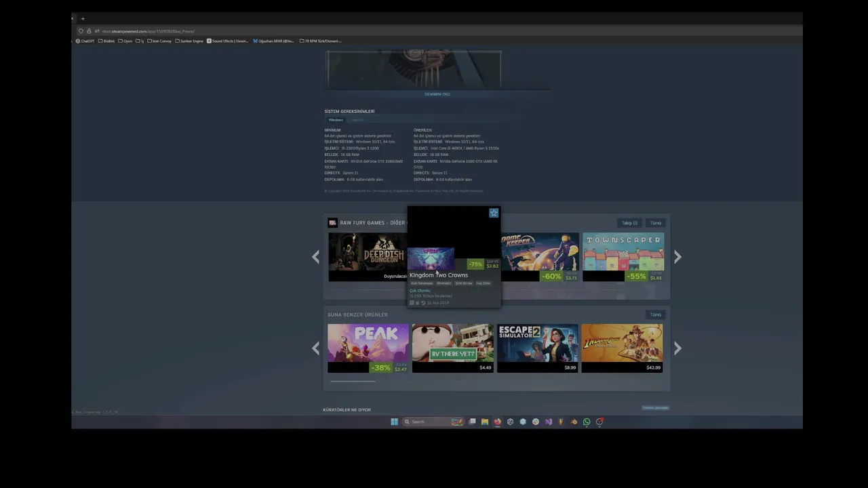Open the Oyun bookmarks folder
Viewport: 868px width, 488px height.
[125, 41]
